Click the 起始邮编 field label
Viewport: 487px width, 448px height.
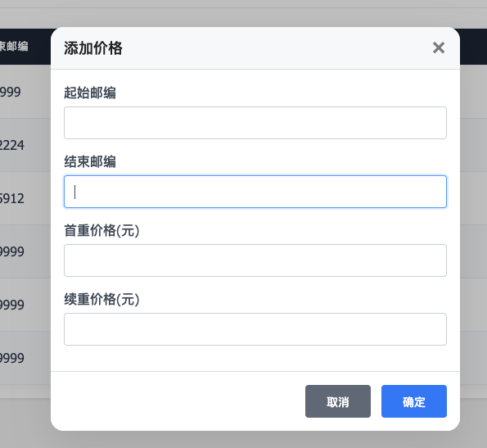90,93
